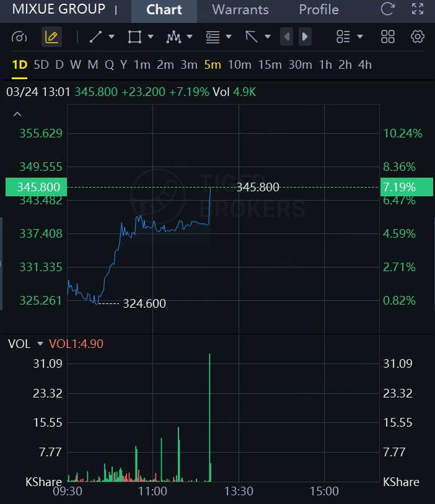This screenshot has height=504, width=435.
Task: Select the M monthly timeframe
Action: coord(93,65)
